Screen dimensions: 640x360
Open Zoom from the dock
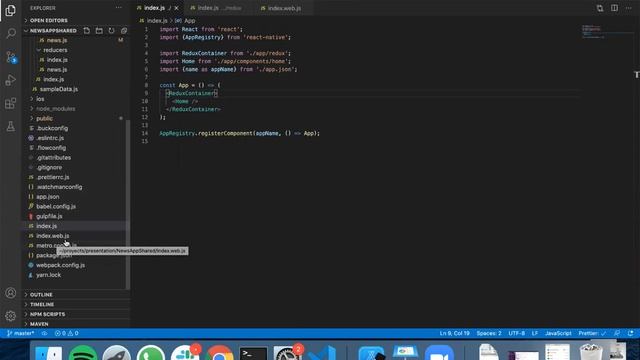tap(439, 353)
